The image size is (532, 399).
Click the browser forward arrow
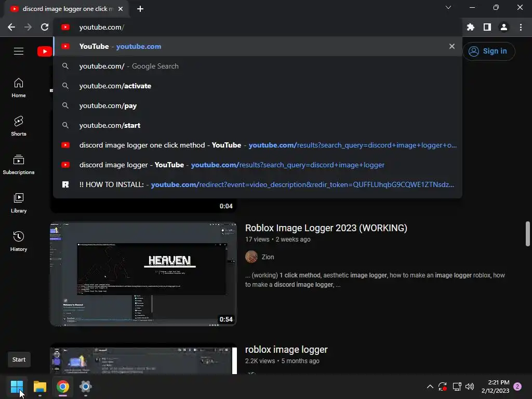(x=28, y=27)
